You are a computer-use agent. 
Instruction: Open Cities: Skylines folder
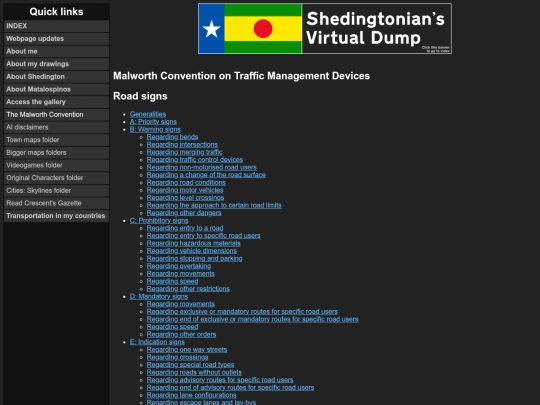coord(56,190)
